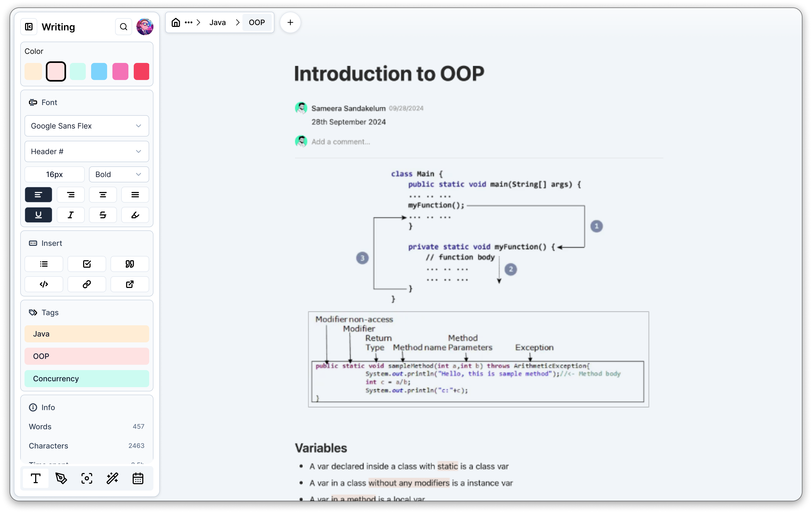This screenshot has width=812, height=513.
Task: Set text alignment to justify
Action: coord(135,195)
